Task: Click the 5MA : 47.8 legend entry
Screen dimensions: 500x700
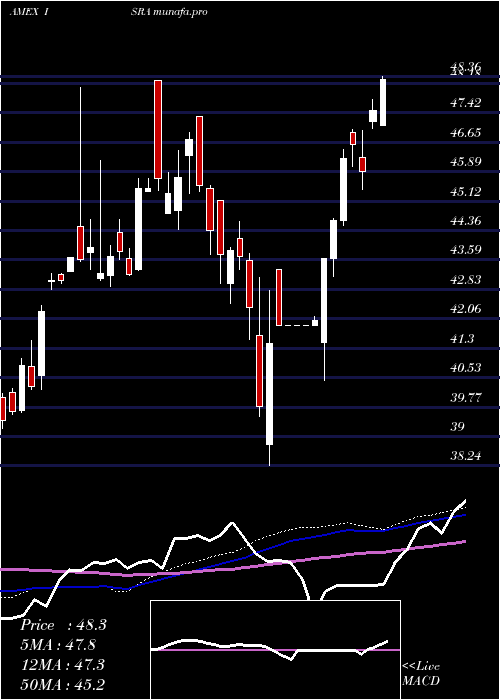Action: pyautogui.click(x=58, y=645)
